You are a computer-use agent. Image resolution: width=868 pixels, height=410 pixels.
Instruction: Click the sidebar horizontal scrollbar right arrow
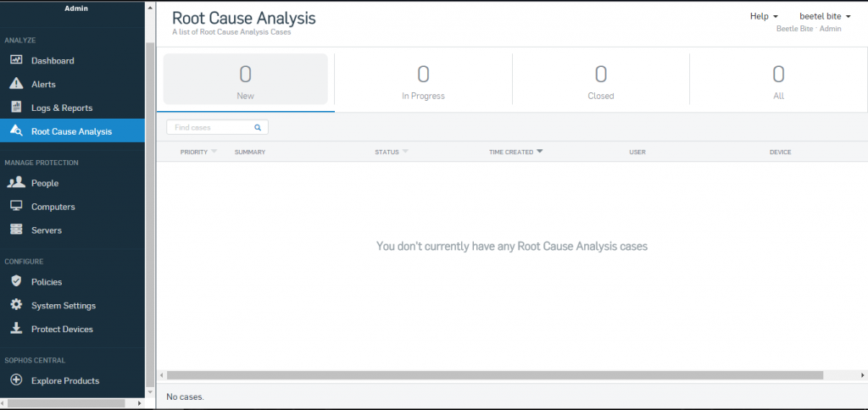[x=140, y=403]
